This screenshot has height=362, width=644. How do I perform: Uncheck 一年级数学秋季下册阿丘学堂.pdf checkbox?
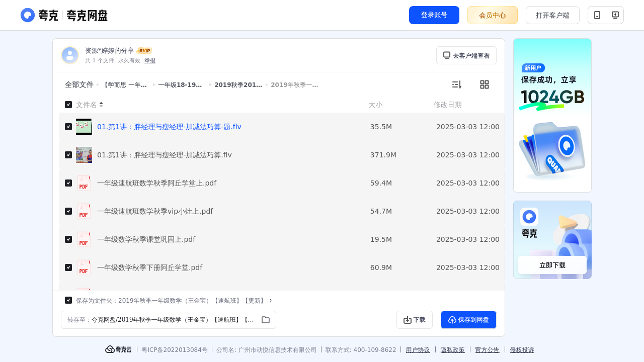[x=68, y=267]
